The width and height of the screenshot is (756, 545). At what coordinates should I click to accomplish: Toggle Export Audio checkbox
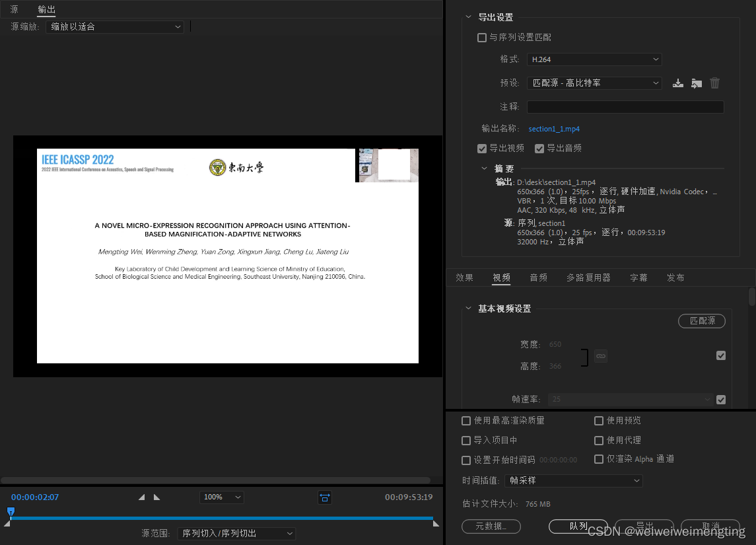pyautogui.click(x=539, y=149)
